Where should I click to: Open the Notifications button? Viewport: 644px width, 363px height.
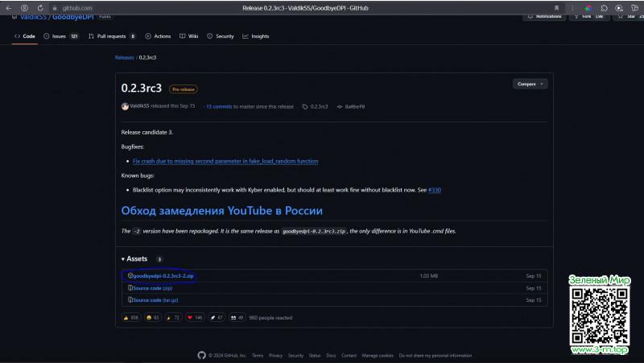545,16
